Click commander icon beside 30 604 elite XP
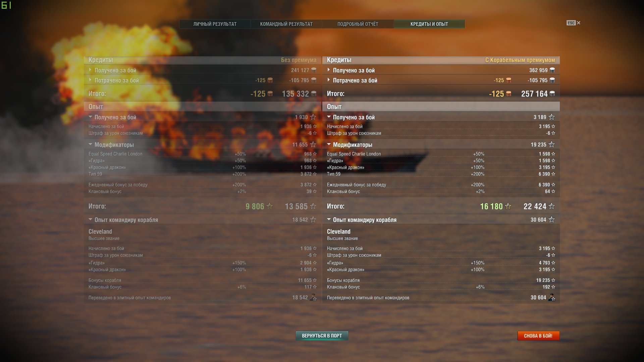The image size is (644, 362). (551, 297)
